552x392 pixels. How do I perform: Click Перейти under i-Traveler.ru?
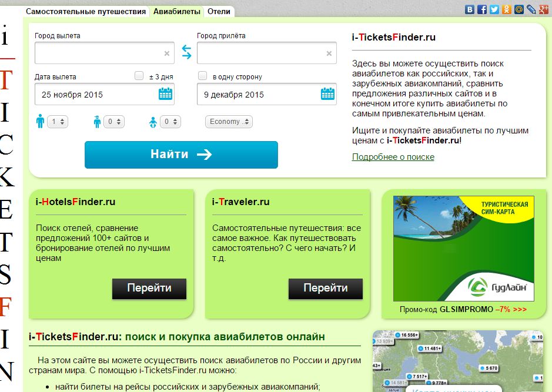326,289
